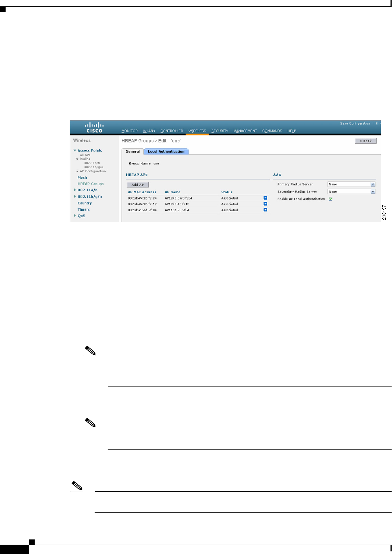Open the WLANs menu
Image resolution: width=392 pixels, height=554 pixels.
149,131
